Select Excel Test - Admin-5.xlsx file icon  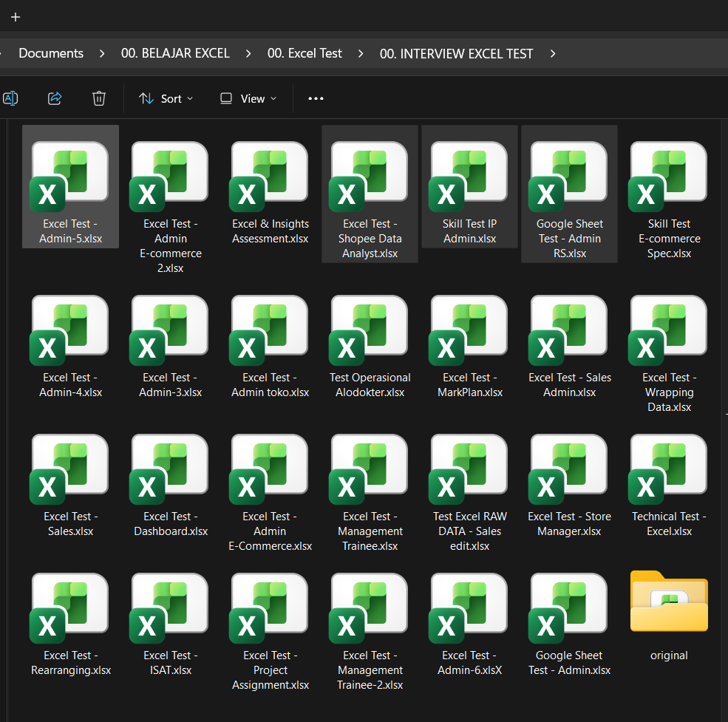69,177
